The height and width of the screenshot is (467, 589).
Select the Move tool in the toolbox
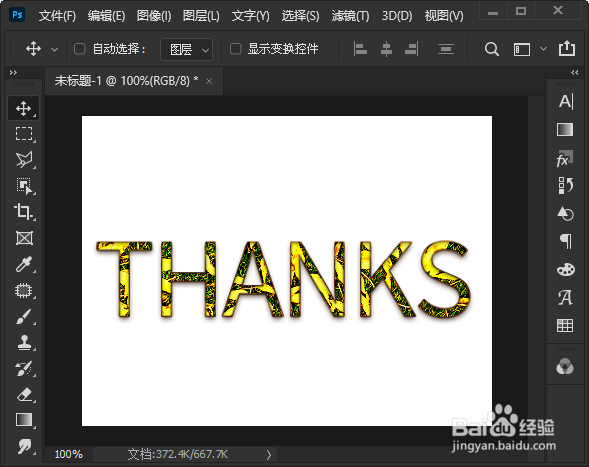[x=24, y=108]
